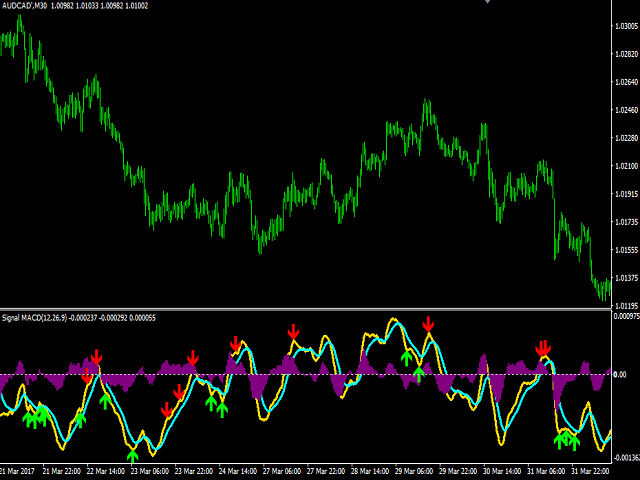640x480 pixels.
Task: Click the 1.02100 price axis label
Action: (626, 166)
